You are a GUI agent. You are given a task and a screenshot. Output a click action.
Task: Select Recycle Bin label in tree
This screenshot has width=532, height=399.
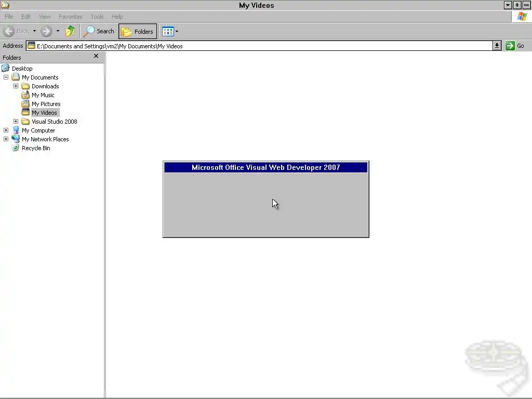pos(36,148)
